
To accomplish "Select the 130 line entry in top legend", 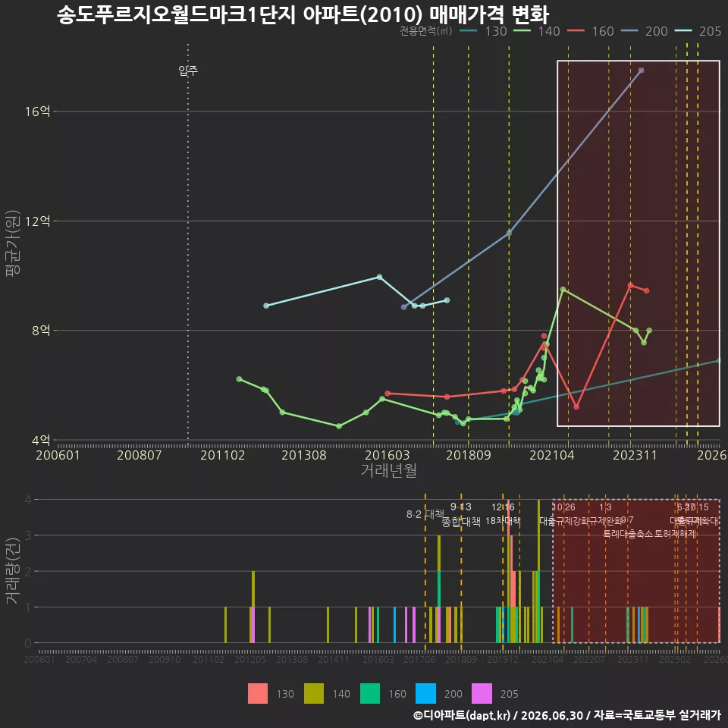I will pyautogui.click(x=483, y=31).
